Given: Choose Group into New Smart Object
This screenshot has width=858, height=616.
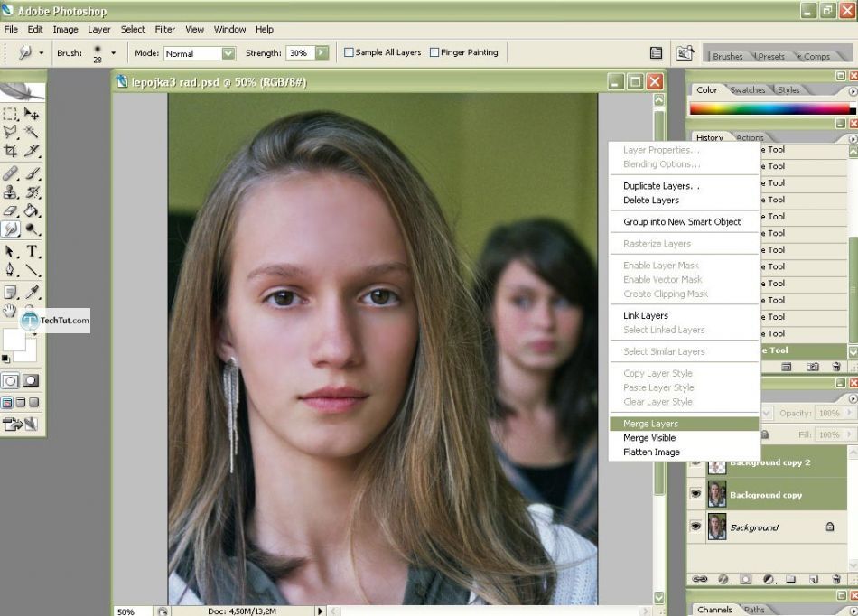Looking at the screenshot, I should click(684, 221).
